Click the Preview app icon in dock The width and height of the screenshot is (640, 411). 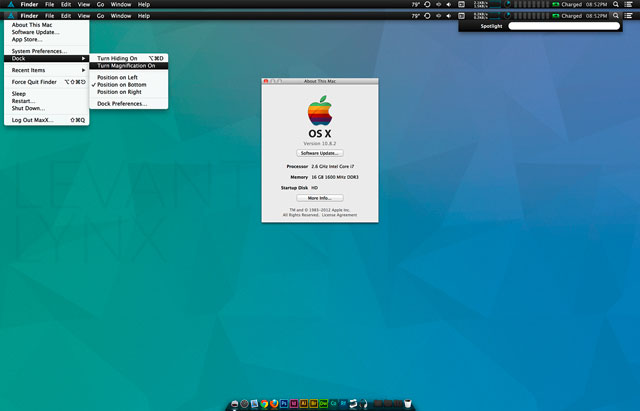[x=254, y=404]
